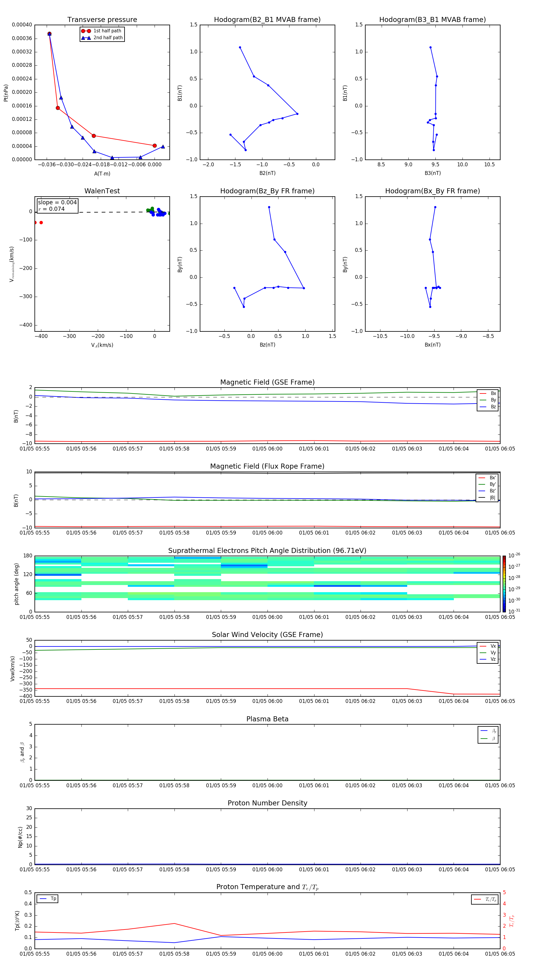Click the Magnetic Field (GSE Frame) title
The height and width of the screenshot is (980, 535).
click(267, 382)
